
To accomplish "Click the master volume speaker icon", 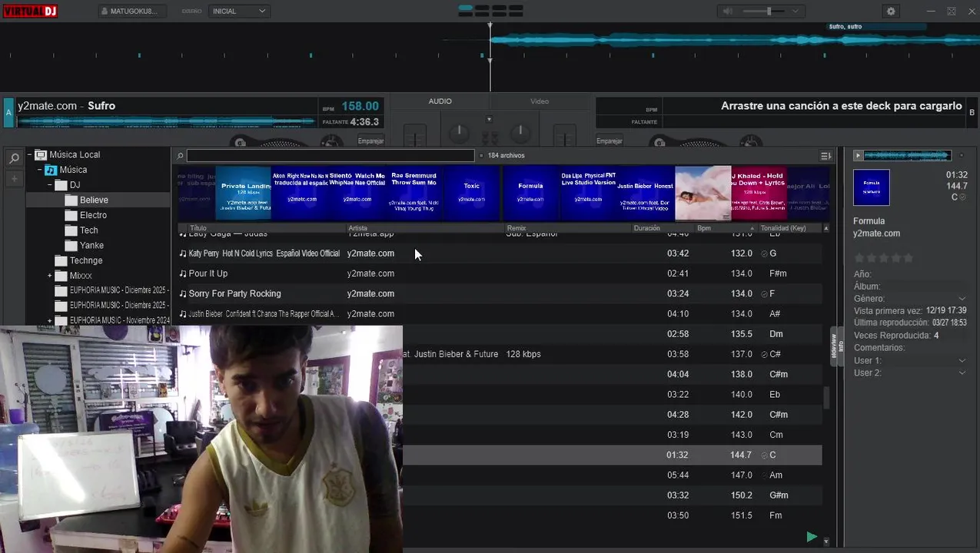I will point(727,11).
